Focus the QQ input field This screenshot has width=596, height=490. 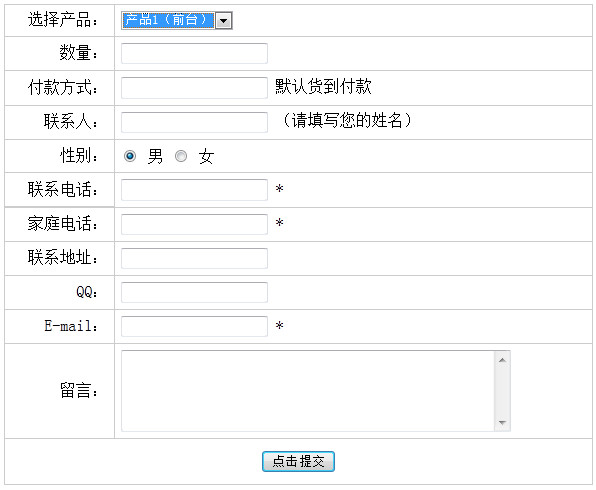pyautogui.click(x=194, y=292)
